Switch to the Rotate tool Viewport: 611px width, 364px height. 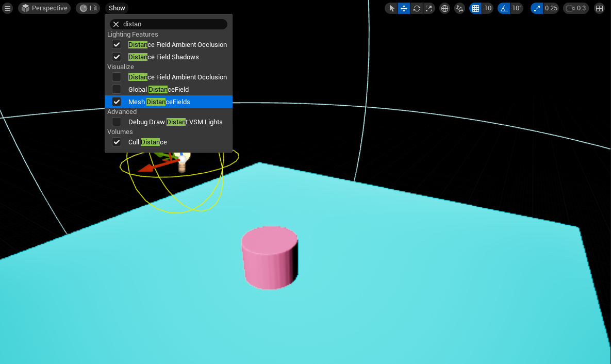(416, 8)
